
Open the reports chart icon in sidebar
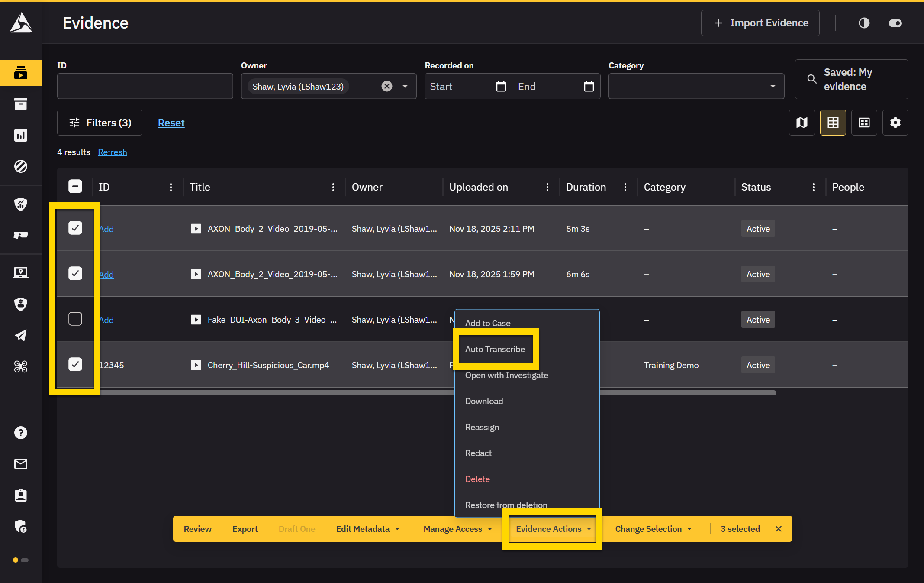[x=21, y=135]
